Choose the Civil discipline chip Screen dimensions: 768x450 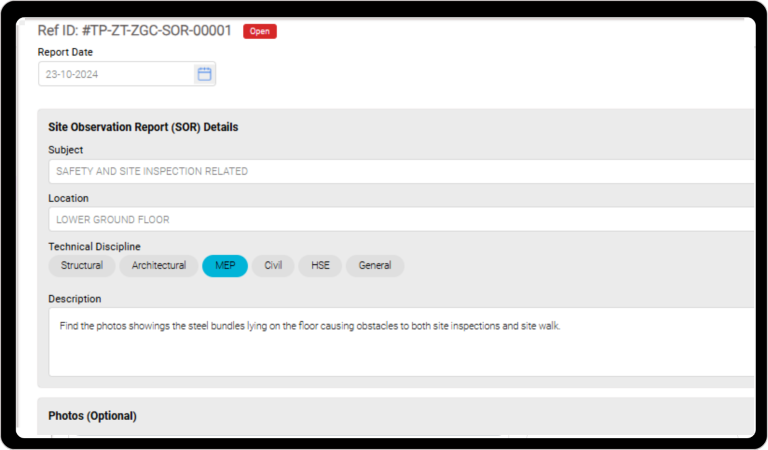[x=273, y=266]
